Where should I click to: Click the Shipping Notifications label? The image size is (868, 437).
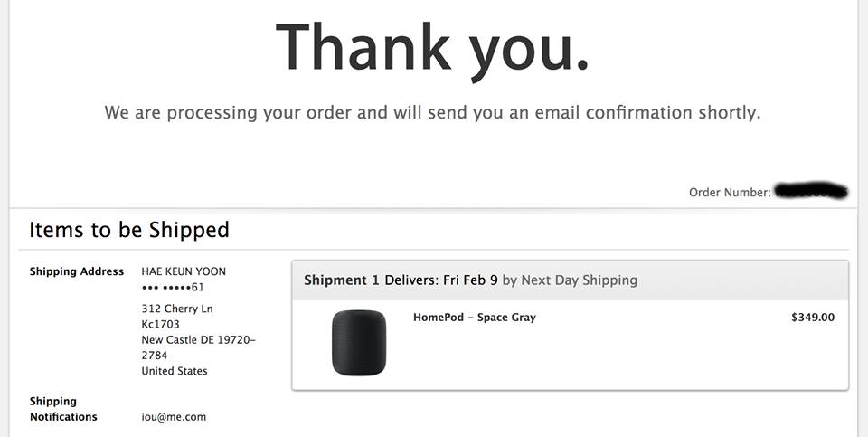coord(63,409)
